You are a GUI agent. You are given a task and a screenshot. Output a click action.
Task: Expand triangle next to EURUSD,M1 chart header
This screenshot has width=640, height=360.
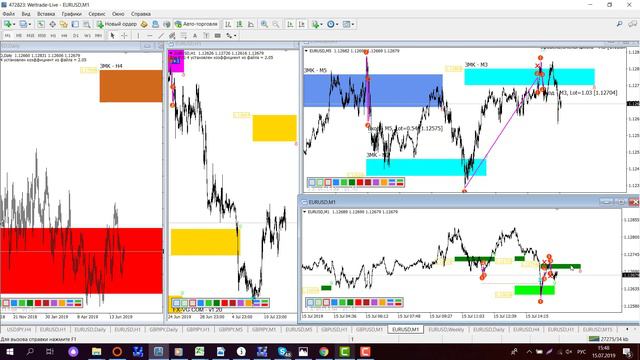(x=304, y=212)
